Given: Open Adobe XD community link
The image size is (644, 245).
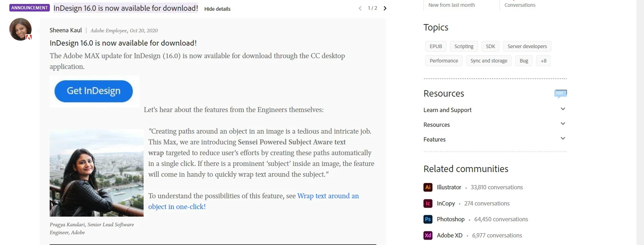Looking at the screenshot, I should point(450,235).
